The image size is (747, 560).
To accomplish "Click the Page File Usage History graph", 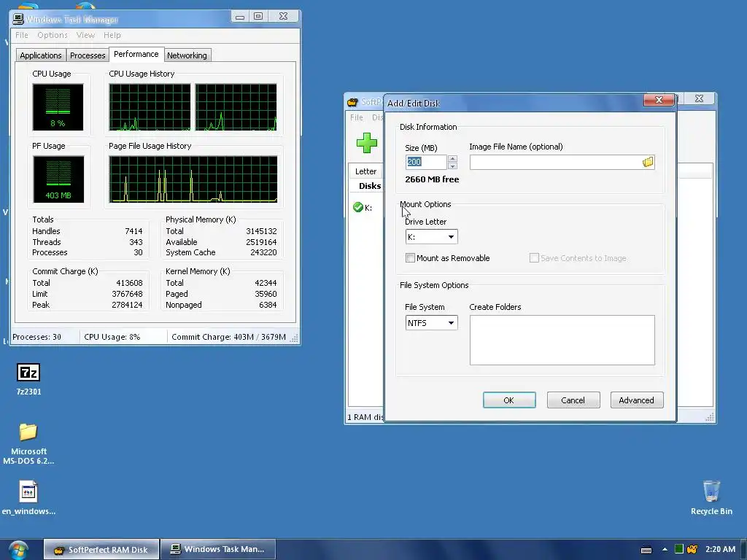I will (193, 179).
